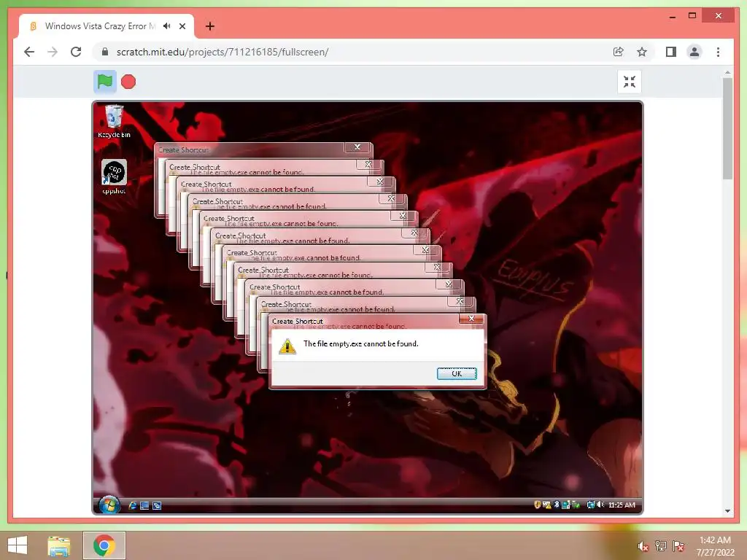The width and height of the screenshot is (747, 560).
Task: Open the network tray icon
Action: click(660, 546)
